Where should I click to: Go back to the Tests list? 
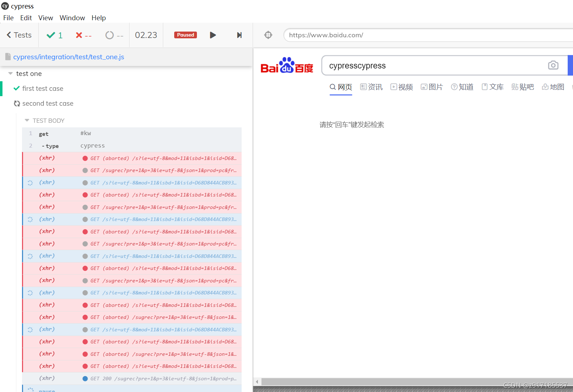click(19, 35)
